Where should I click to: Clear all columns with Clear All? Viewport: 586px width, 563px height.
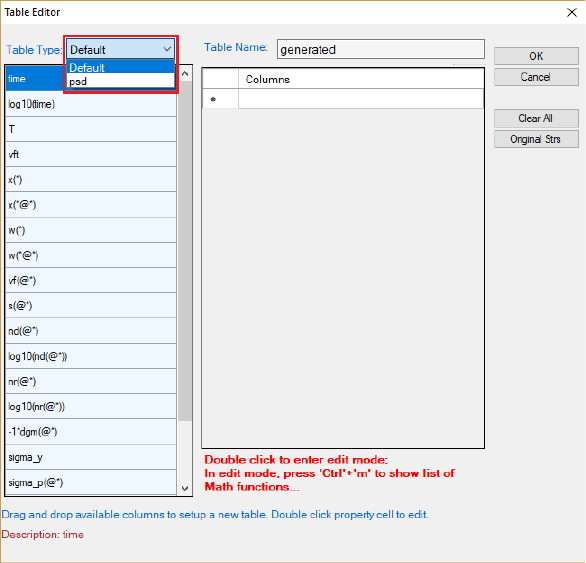(536, 118)
